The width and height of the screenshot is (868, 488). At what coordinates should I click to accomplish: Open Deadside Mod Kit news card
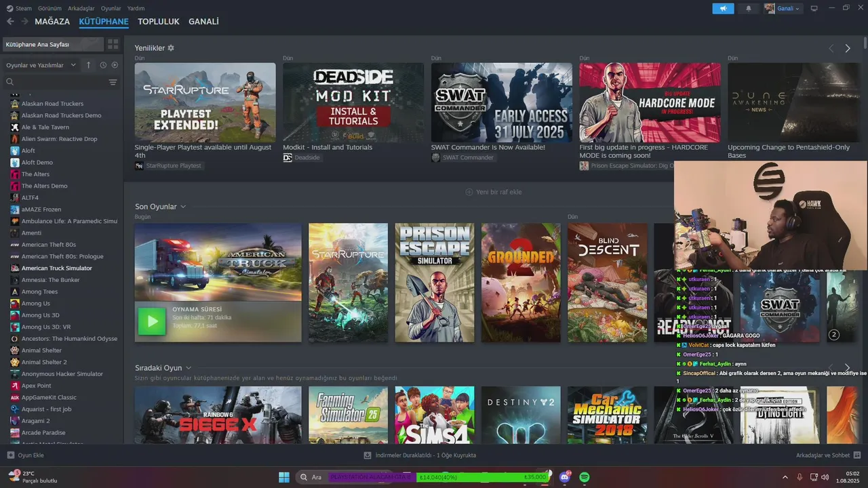tap(353, 102)
